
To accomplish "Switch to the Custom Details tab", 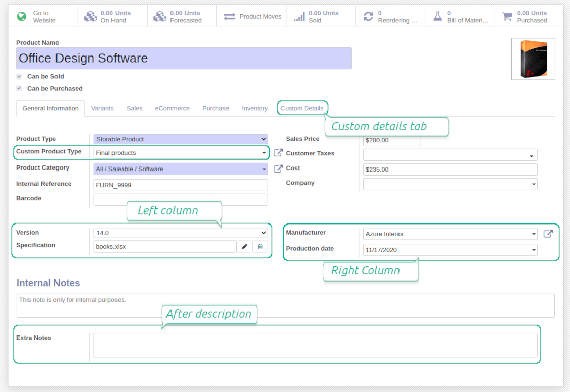I will click(x=302, y=108).
